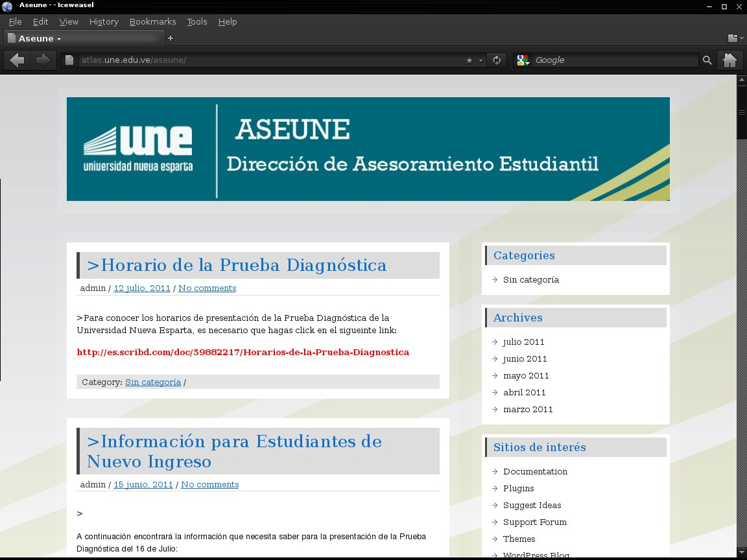The image size is (747, 560).
Task: Click the search magnifier icon
Action: [707, 60]
